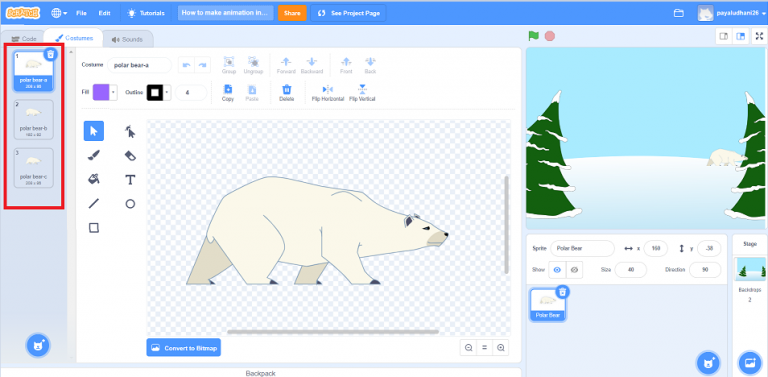Click the Costume name field
The height and width of the screenshot is (377, 768).
point(140,65)
